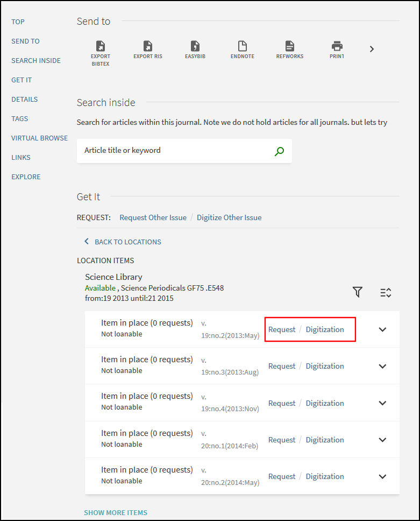Open the items sort options
This screenshot has height=521, width=420.
coord(386,293)
